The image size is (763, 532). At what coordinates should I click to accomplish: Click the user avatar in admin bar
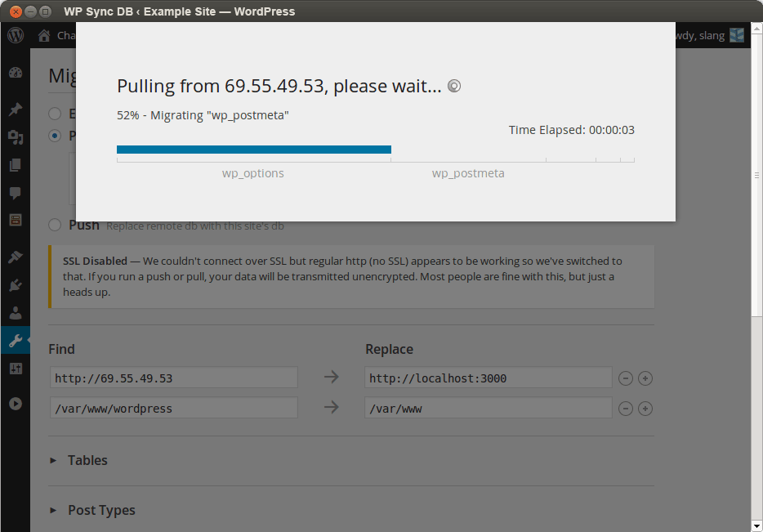pyautogui.click(x=737, y=35)
